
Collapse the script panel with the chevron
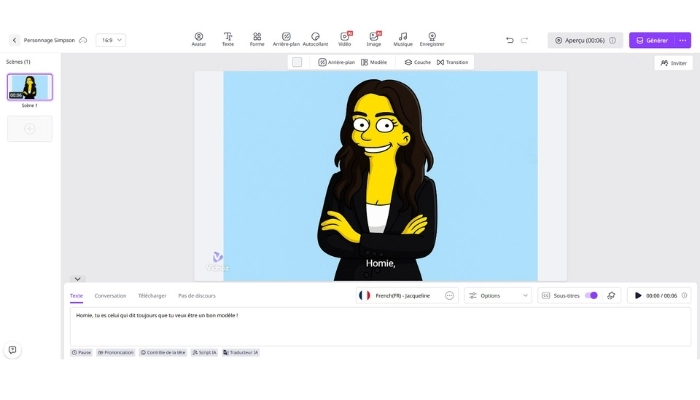pos(77,279)
